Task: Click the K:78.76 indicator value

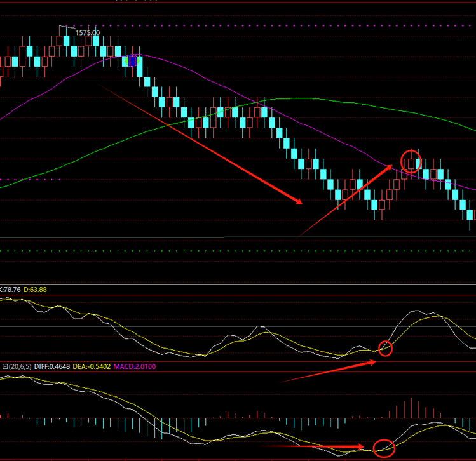Action: pyautogui.click(x=10, y=290)
